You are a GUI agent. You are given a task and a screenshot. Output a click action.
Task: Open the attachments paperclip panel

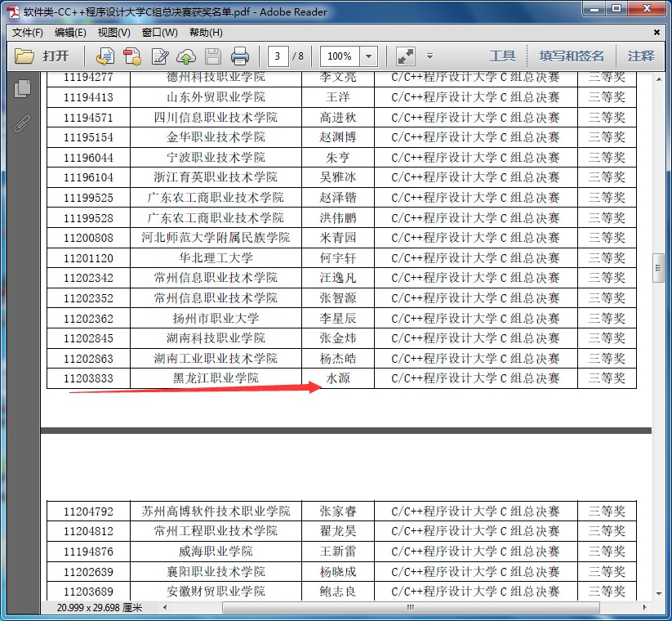point(23,123)
